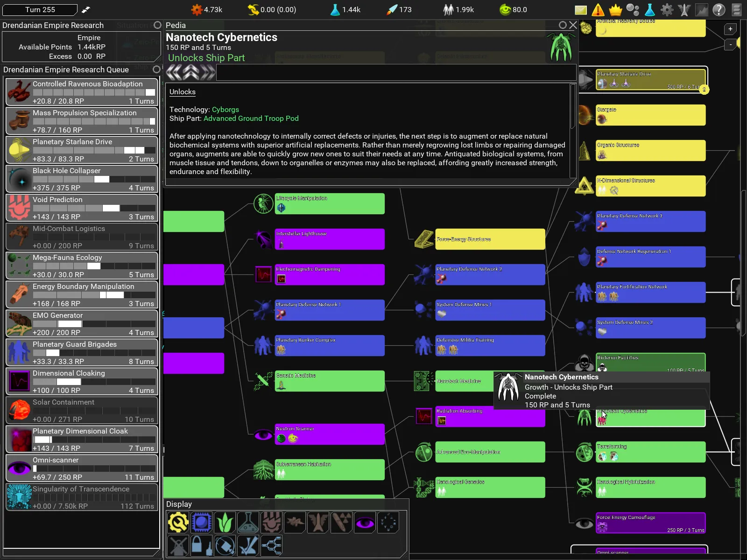This screenshot has height=560, width=747.
Task: Zoom in the tech tree with plus button
Action: (x=731, y=29)
